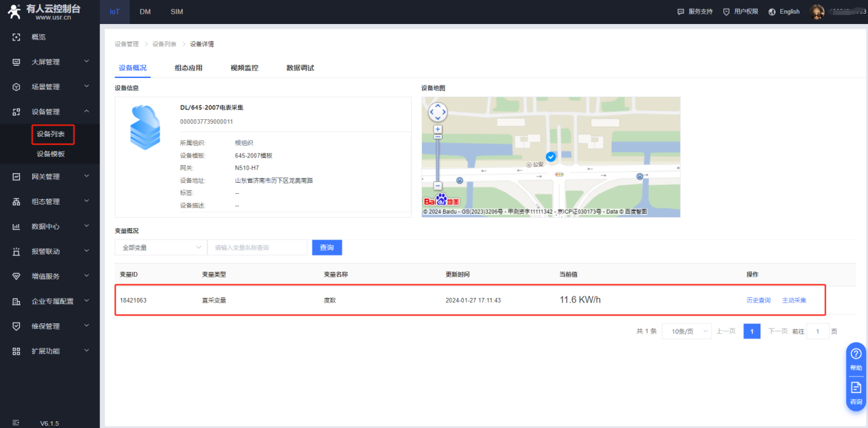
Task: Click the blue device marker on map
Action: pos(550,157)
